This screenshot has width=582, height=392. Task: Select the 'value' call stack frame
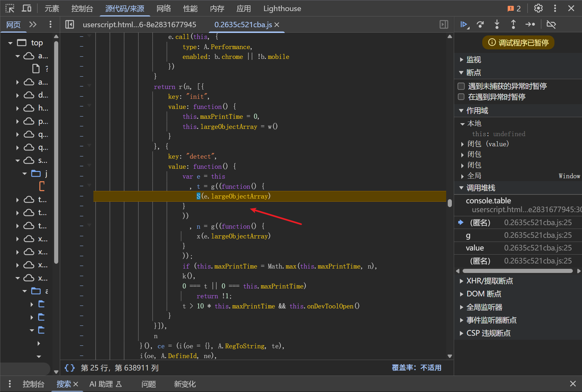(x=475, y=248)
